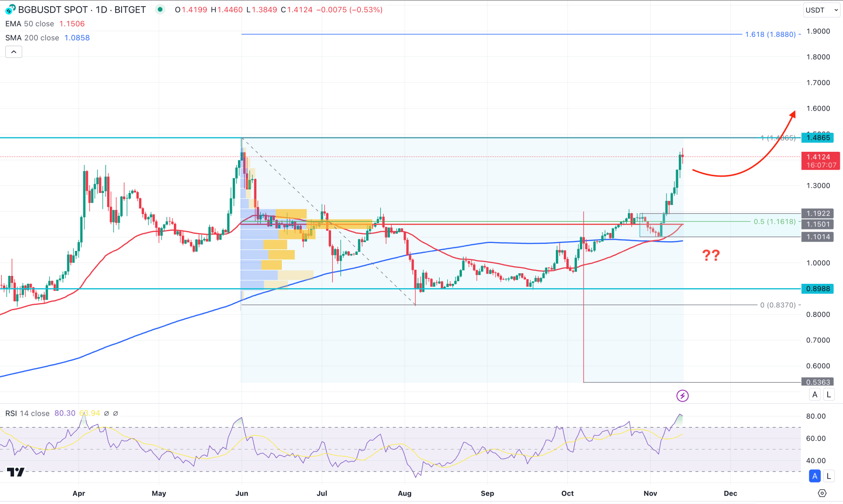843x504 pixels.
Task: Click the EMA value 1.1506
Action: (72, 24)
